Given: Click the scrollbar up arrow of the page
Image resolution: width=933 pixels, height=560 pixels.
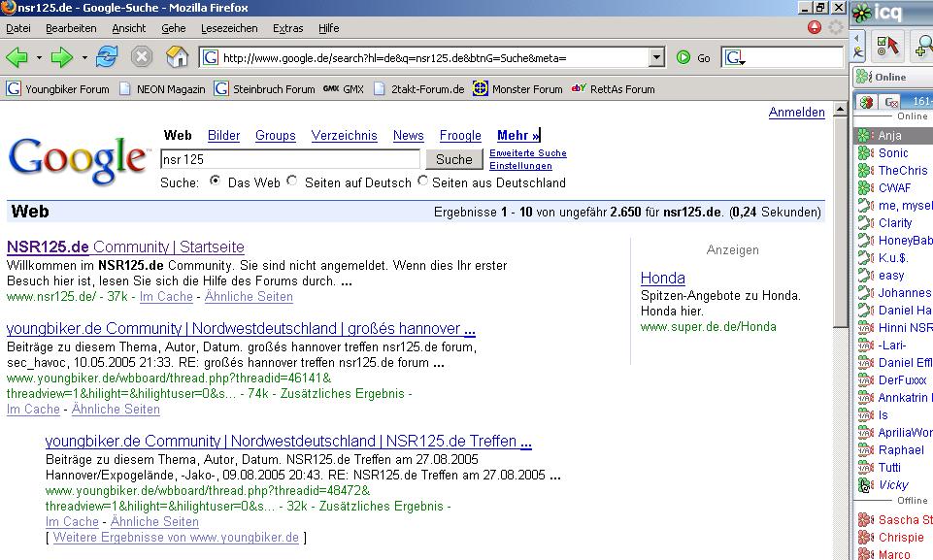Looking at the screenshot, I should tap(840, 109).
